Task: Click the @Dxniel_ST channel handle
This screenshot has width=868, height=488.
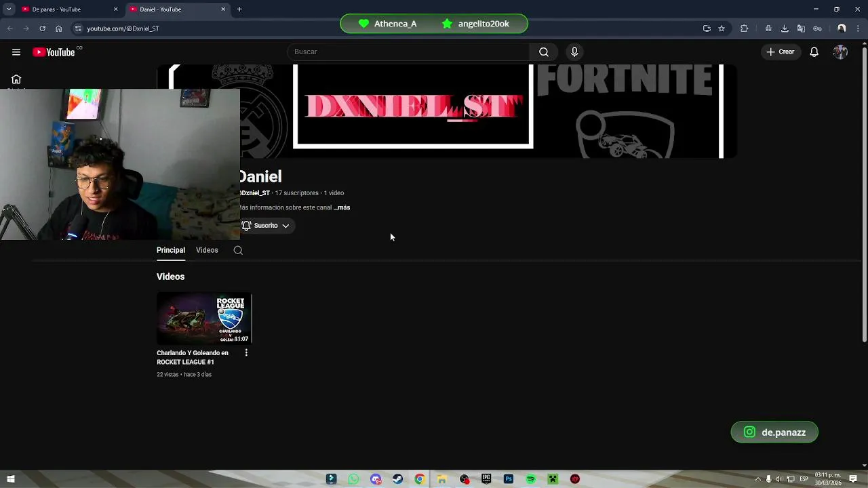Action: (x=255, y=193)
